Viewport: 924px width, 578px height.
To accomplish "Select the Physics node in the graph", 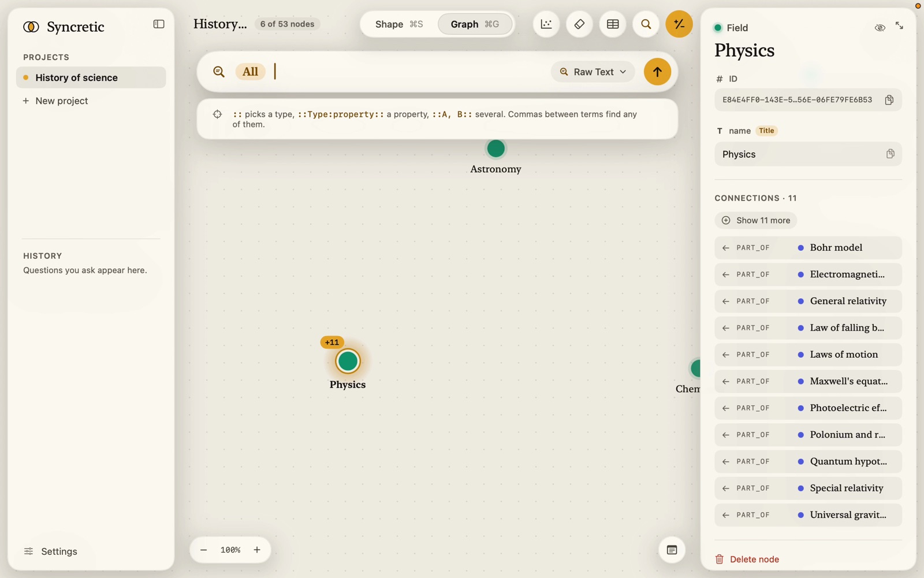I will tap(348, 361).
